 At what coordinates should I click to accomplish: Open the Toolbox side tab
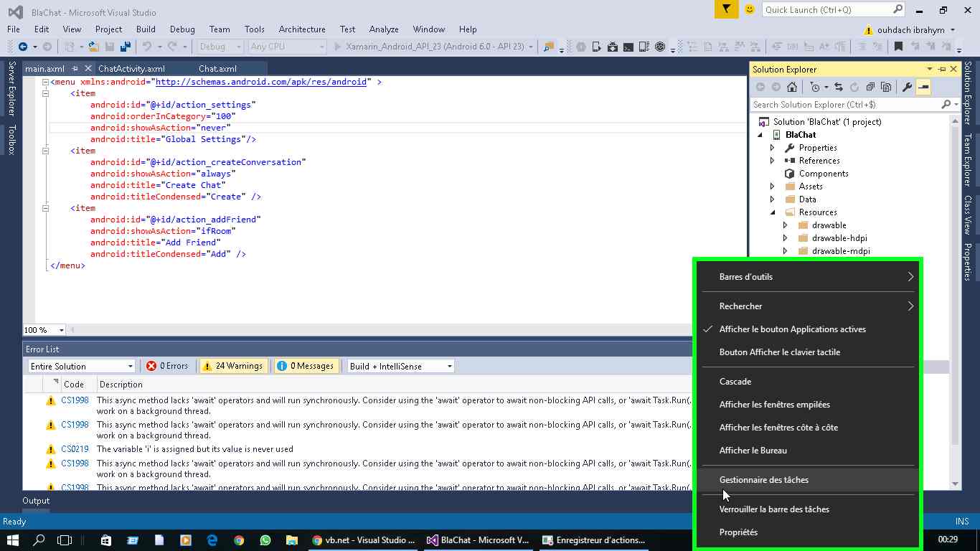pos(11,140)
